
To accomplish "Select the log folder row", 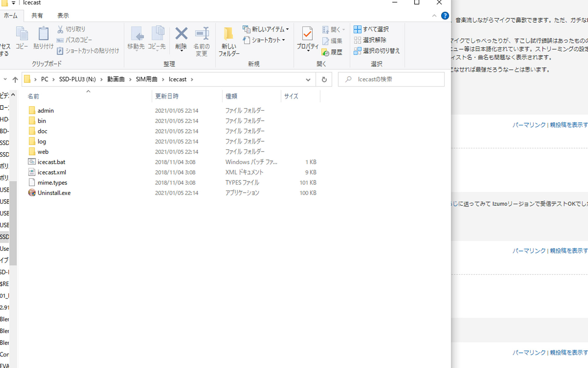I will [x=173, y=141].
